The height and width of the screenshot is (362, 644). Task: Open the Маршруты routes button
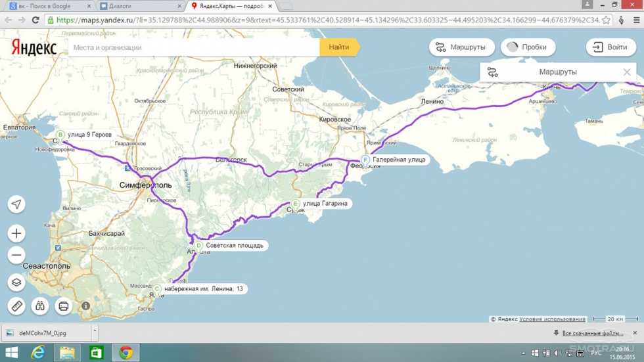point(461,47)
